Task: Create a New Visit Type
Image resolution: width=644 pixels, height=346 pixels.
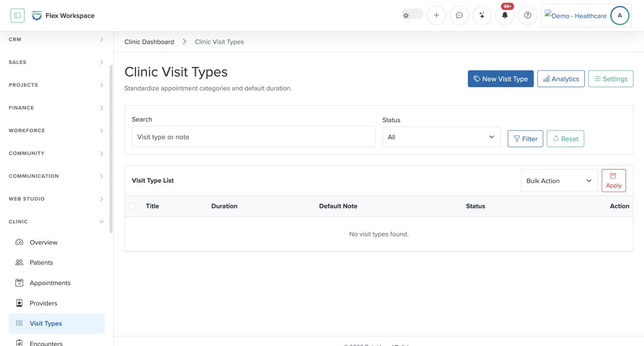Action: [501, 79]
